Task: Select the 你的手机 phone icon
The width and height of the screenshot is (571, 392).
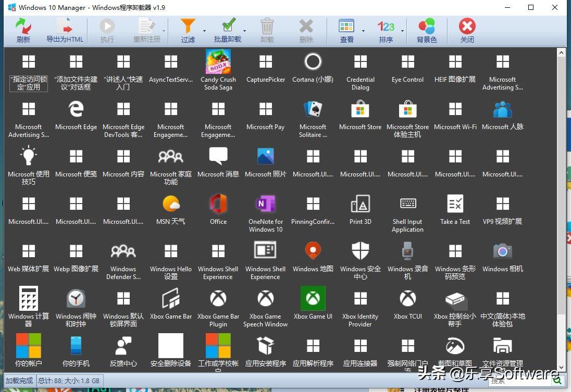Action: 76,346
